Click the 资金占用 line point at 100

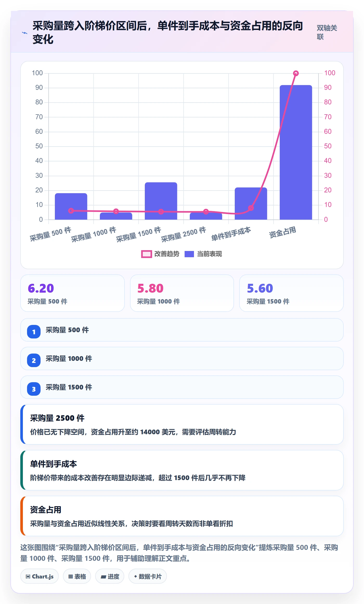296,73
